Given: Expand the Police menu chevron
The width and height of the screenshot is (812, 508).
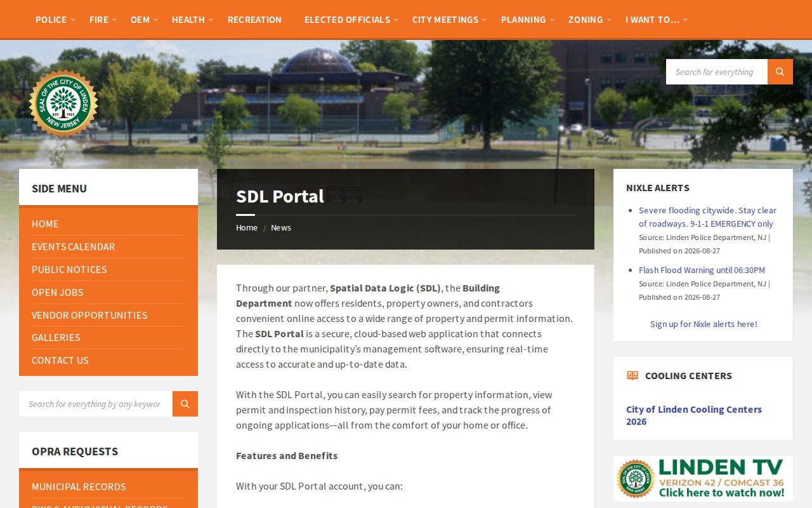Looking at the screenshot, I should pyautogui.click(x=73, y=20).
